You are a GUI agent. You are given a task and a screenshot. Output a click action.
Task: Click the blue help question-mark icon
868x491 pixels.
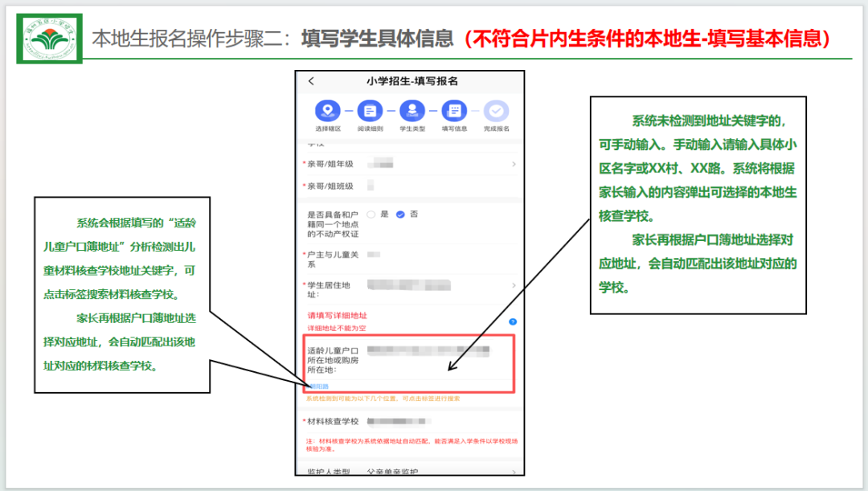tap(513, 321)
